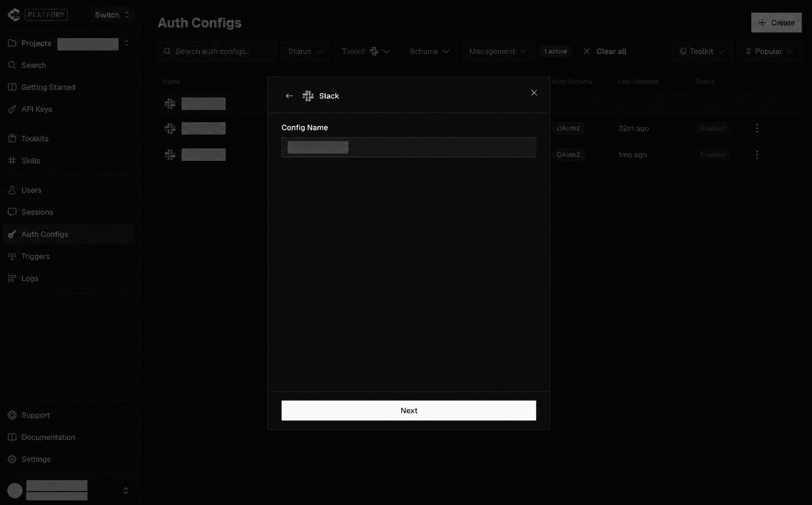Screen dimensions: 812x505
Task: Click the back arrow in Slack dialog
Action: point(289,96)
